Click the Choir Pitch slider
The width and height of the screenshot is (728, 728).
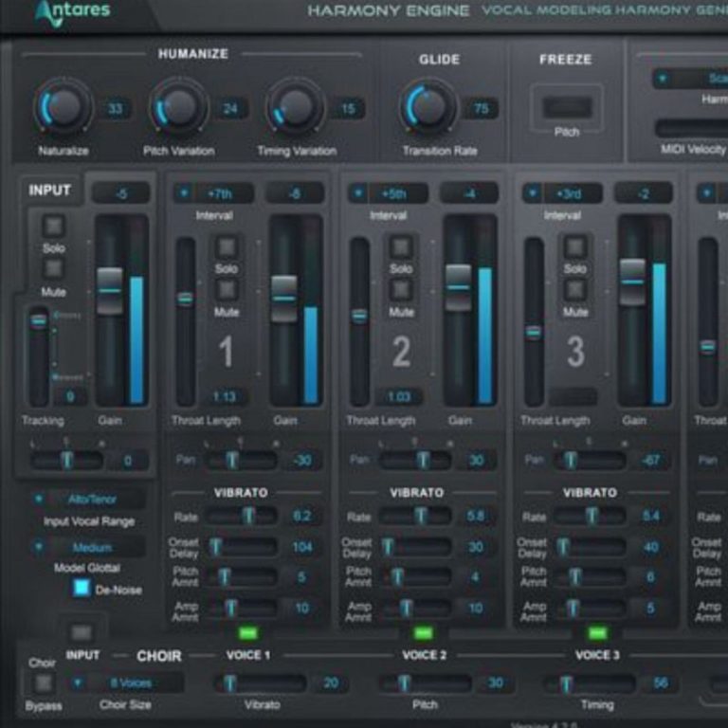(425, 682)
